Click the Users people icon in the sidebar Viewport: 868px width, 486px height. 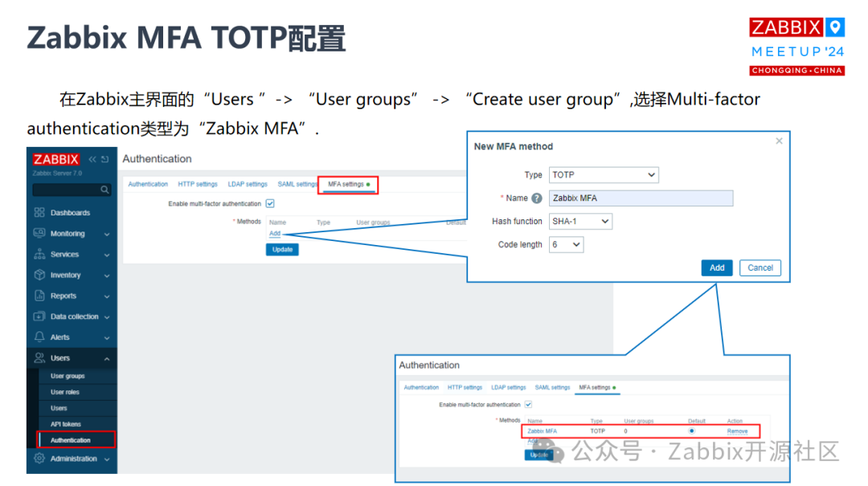(39, 358)
